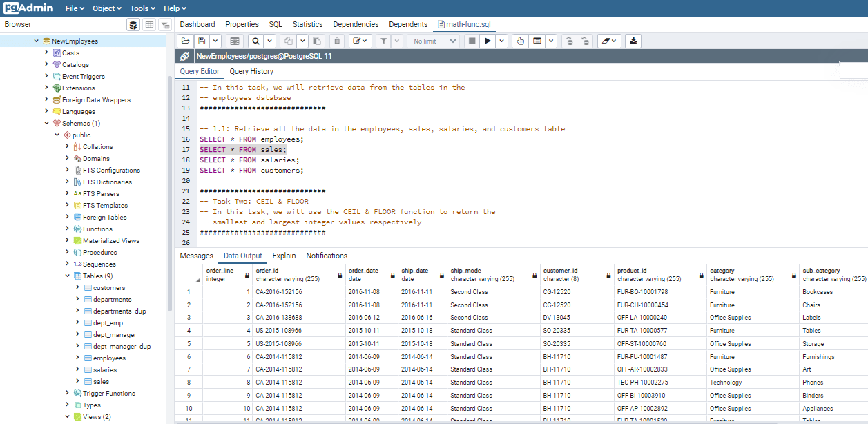
Task: Switch to the Explain output tab
Action: [284, 255]
